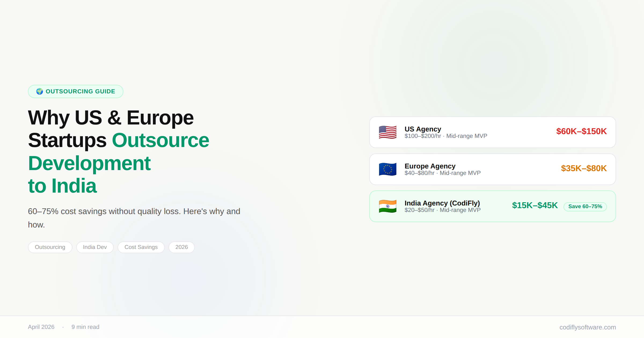Click the $100–$200/hr rate text

[x=423, y=136]
